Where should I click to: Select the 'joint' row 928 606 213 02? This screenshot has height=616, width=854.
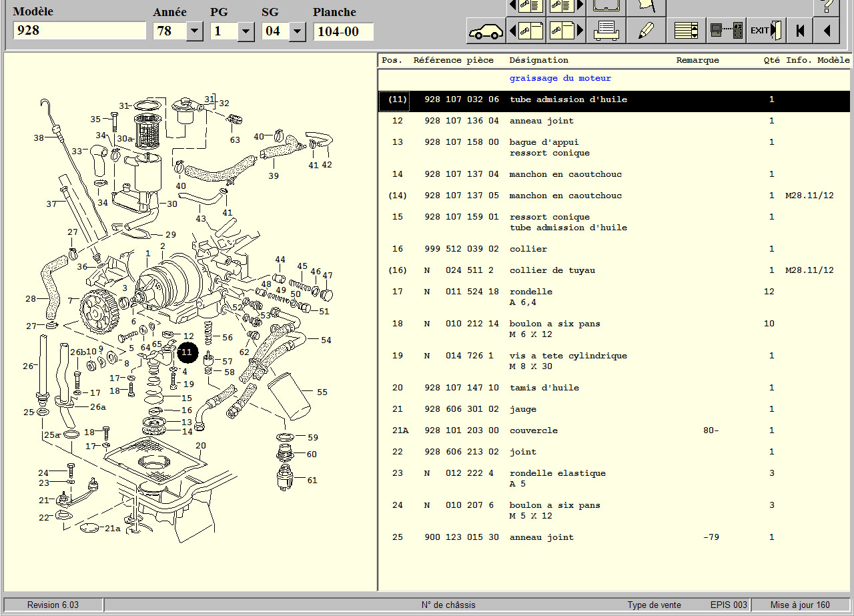click(x=614, y=452)
